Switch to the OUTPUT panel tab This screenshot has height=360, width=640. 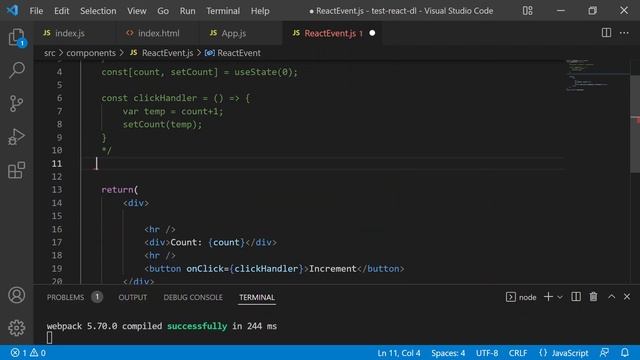point(133,297)
